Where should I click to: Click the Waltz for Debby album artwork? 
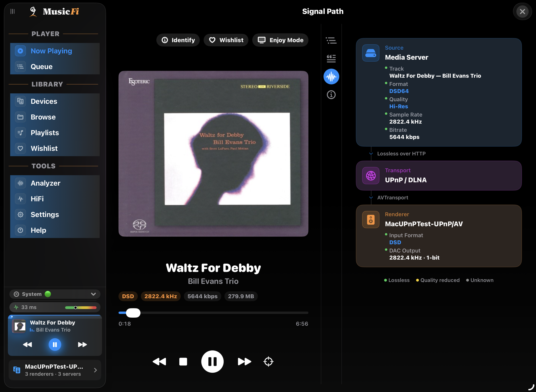213,153
